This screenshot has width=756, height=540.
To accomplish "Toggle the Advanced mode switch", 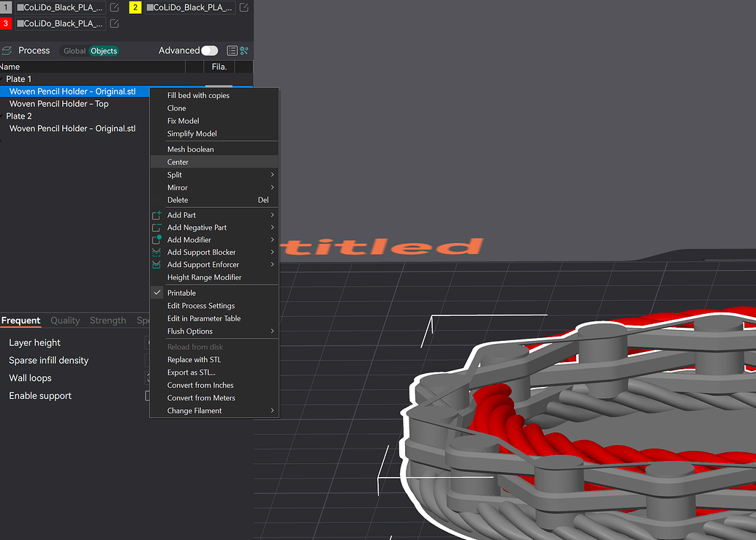I will (210, 50).
